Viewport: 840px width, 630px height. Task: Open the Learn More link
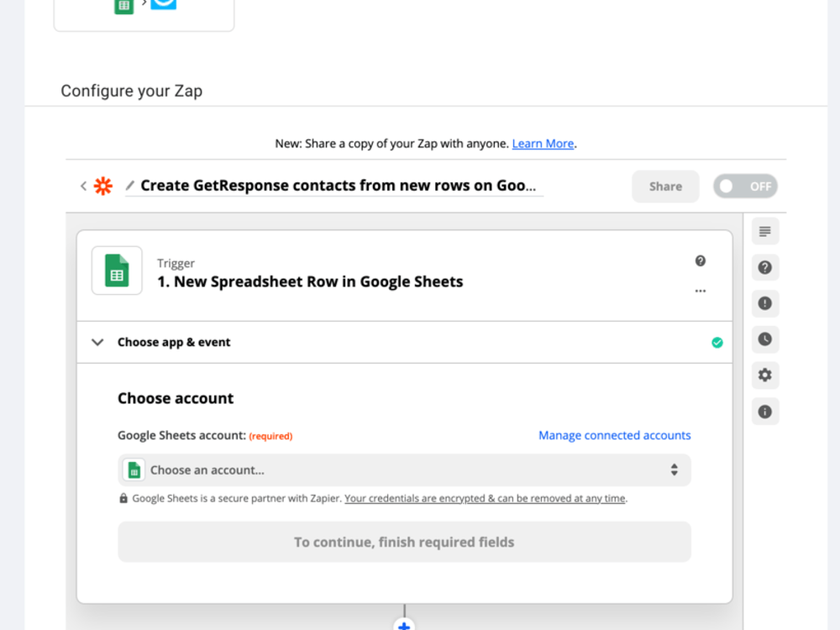pos(543,144)
